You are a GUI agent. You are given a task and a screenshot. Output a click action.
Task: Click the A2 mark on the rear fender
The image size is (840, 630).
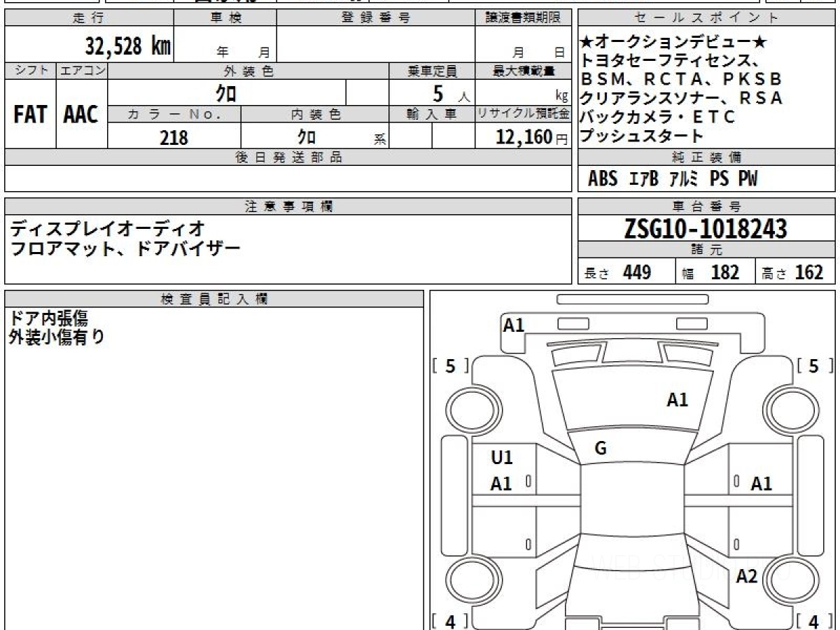747,577
